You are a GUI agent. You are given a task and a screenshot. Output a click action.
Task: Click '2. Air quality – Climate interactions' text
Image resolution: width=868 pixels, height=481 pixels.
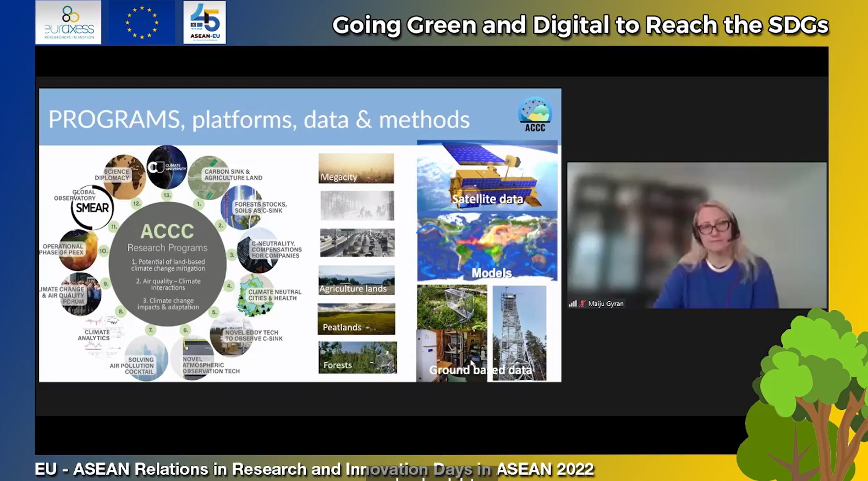point(168,284)
